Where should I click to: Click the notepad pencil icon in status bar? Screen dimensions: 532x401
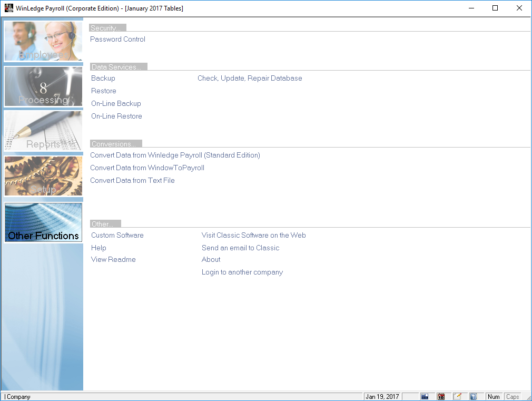pos(457,396)
